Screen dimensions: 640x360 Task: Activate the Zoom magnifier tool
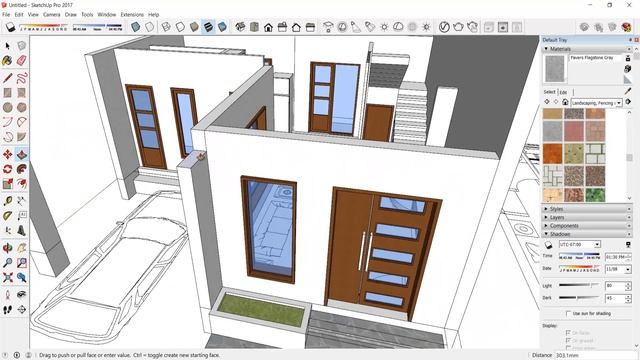point(7,262)
